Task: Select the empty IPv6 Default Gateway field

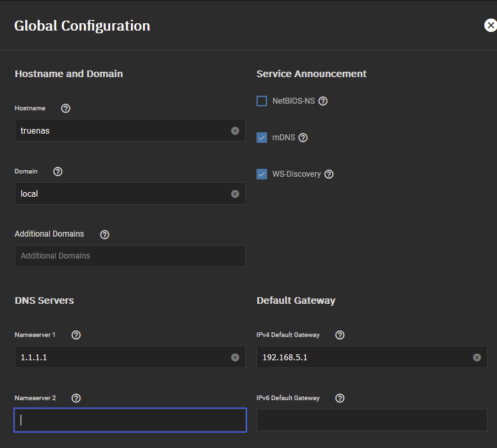Action: [372, 420]
